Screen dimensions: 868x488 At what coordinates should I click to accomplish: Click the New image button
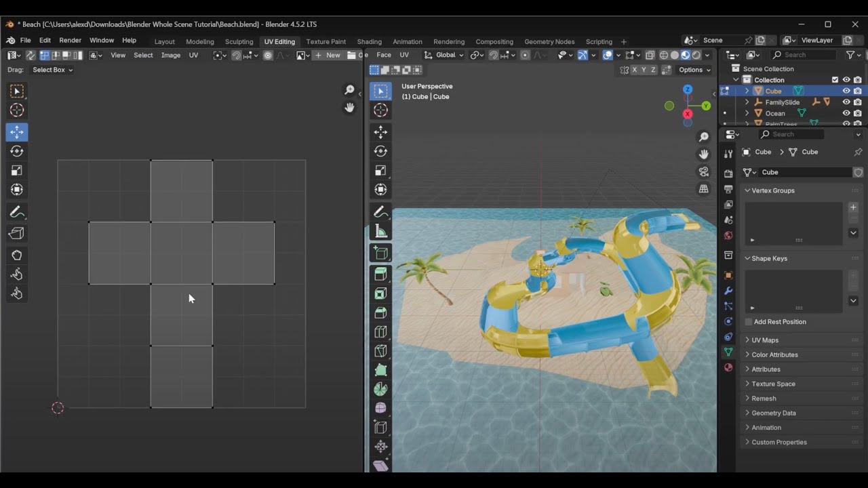[x=328, y=56]
